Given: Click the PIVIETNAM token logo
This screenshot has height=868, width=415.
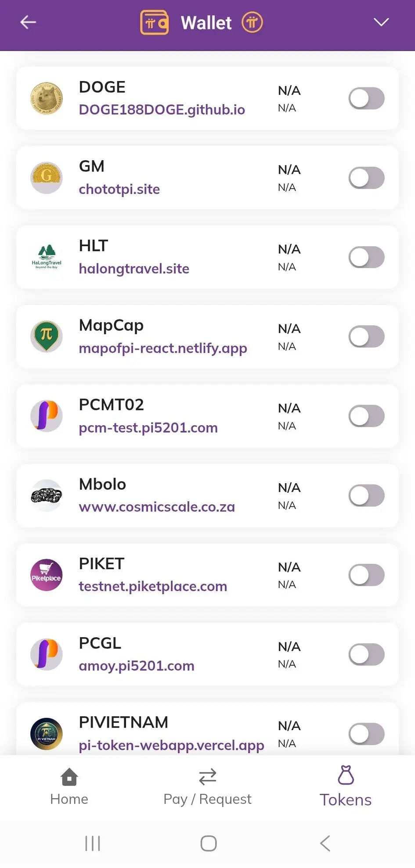Looking at the screenshot, I should click(x=46, y=734).
